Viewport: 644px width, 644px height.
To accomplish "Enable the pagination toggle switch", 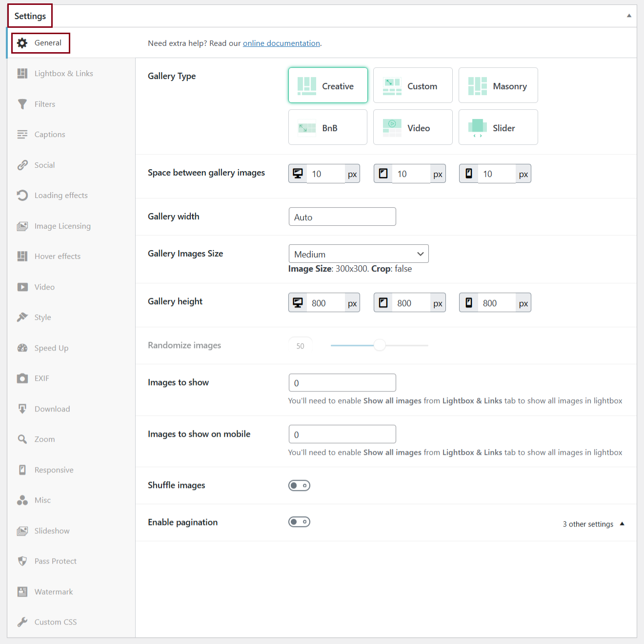I will click(x=299, y=522).
